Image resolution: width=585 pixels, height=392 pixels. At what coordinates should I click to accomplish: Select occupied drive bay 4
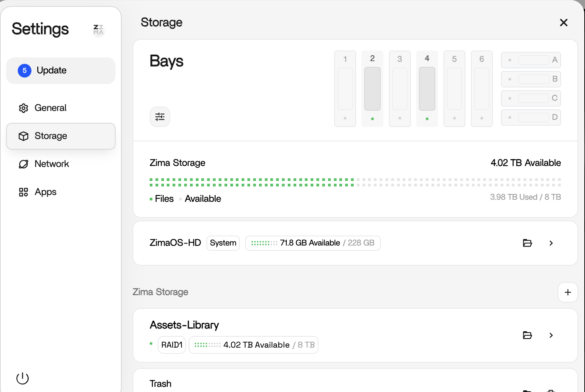point(427,89)
